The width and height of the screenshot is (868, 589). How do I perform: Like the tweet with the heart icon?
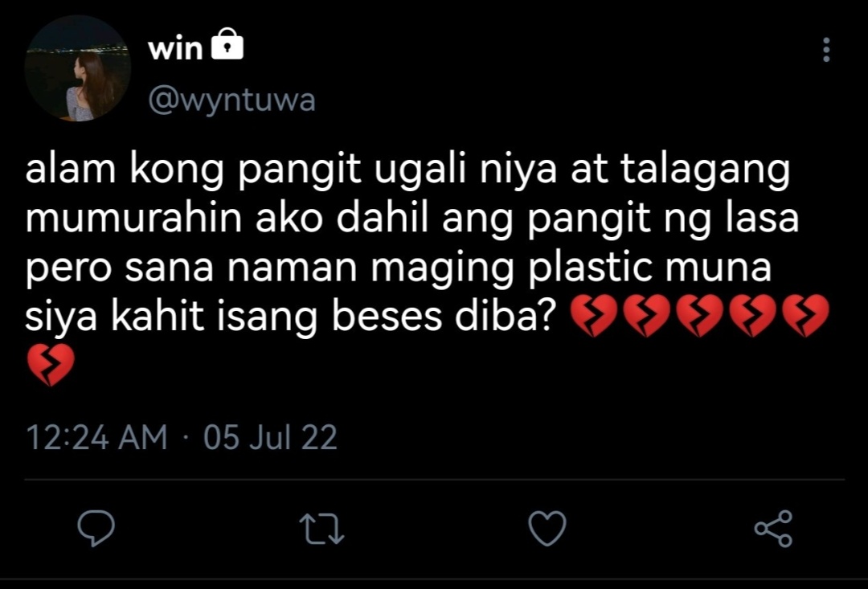547,528
